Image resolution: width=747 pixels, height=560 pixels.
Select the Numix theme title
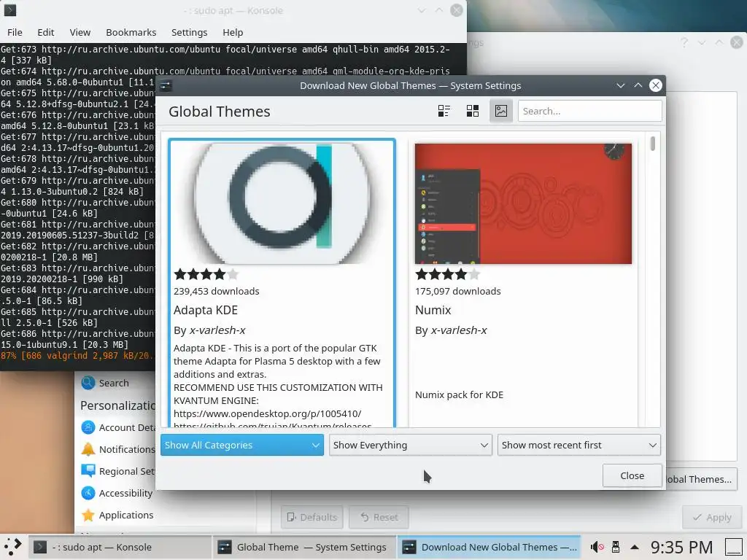click(433, 310)
